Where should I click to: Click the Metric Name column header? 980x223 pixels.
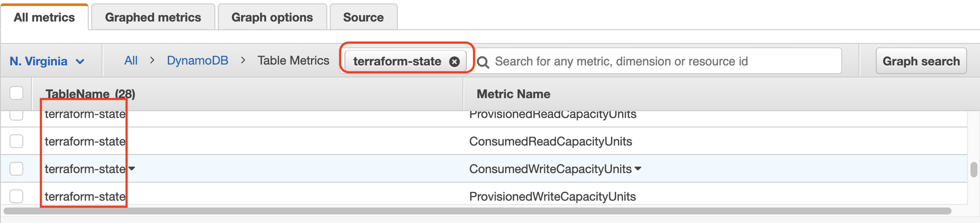[x=513, y=94]
